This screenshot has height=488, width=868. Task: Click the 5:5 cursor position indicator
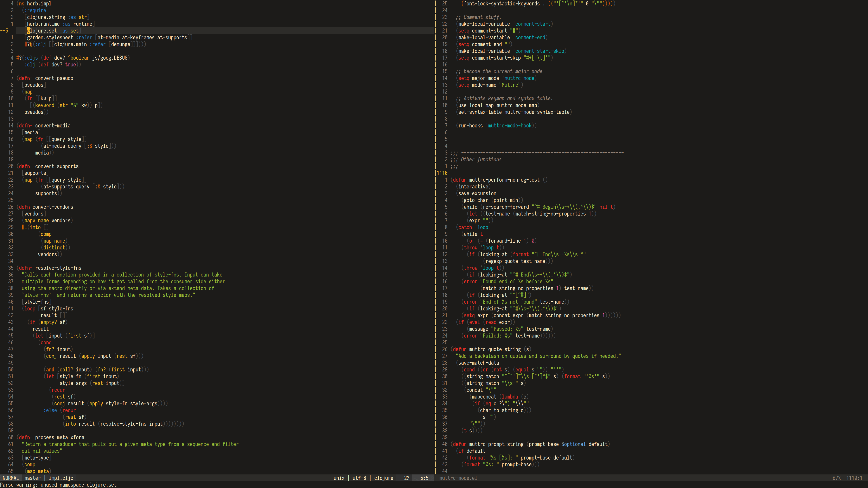tap(424, 478)
